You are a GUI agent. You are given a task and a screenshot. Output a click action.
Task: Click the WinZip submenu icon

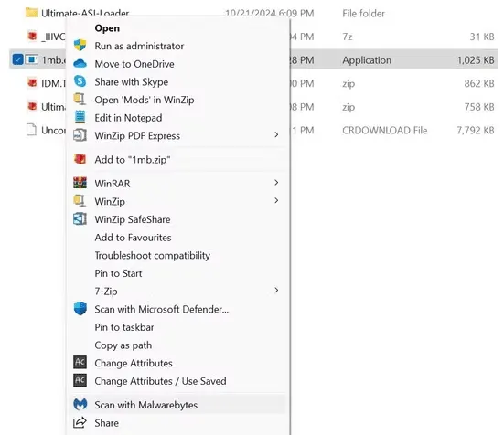coord(80,201)
